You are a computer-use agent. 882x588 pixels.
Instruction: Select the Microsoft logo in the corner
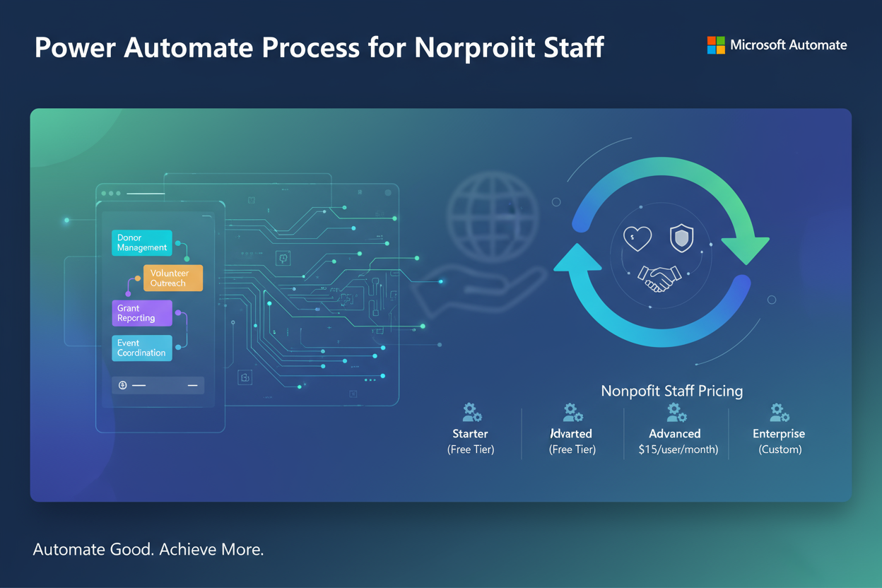point(716,45)
